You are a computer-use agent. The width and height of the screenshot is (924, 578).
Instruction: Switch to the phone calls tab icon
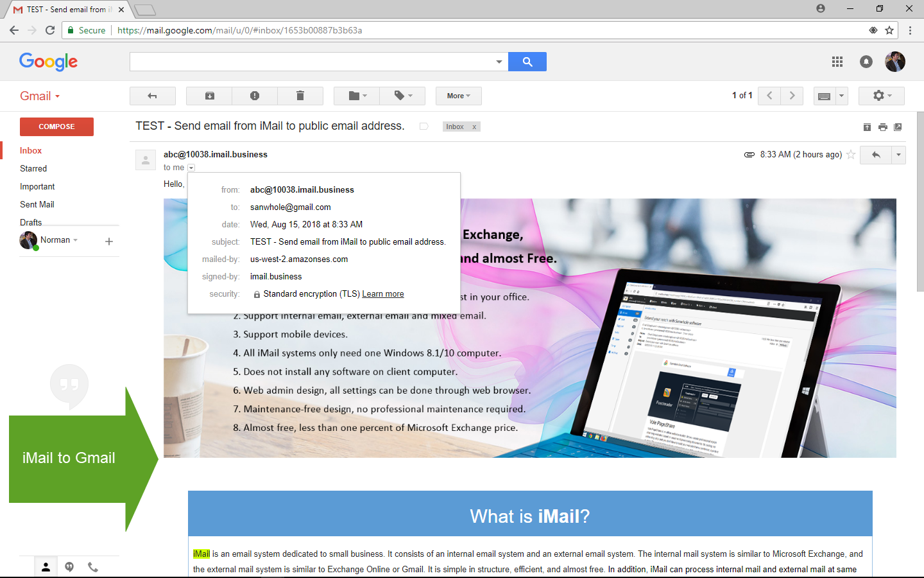click(93, 567)
